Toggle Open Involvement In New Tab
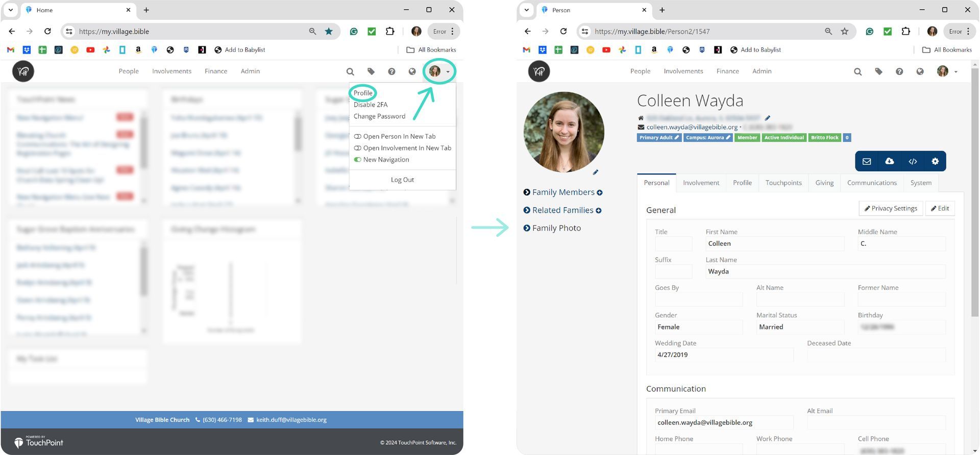The image size is (980, 455). [x=358, y=148]
